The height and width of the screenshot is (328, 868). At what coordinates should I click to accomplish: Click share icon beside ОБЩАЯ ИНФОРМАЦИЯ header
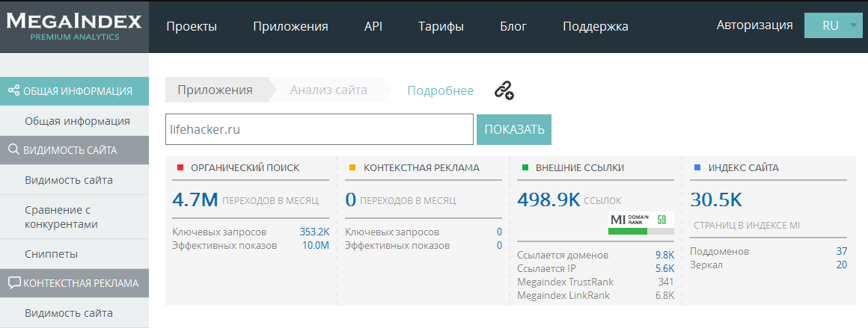click(13, 90)
